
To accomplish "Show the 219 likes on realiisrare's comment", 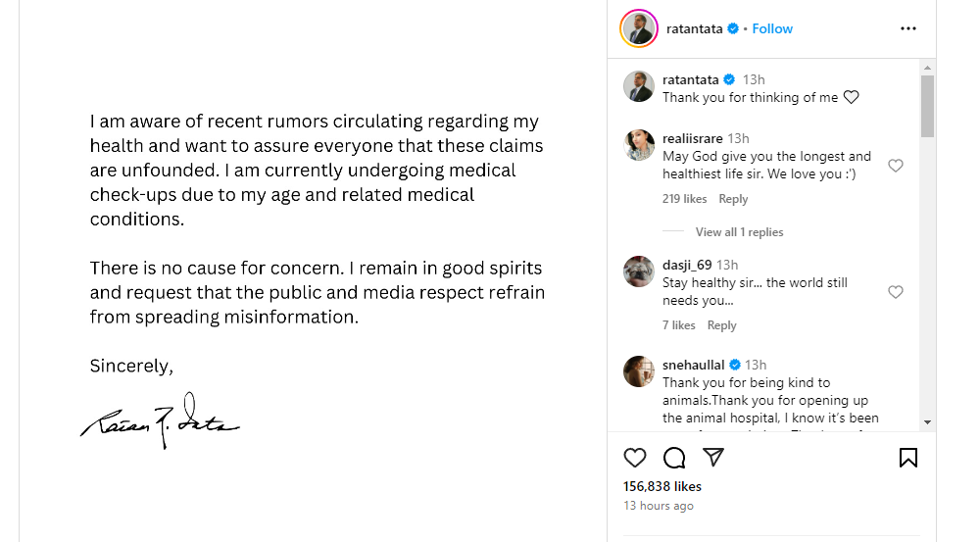I will click(x=684, y=199).
